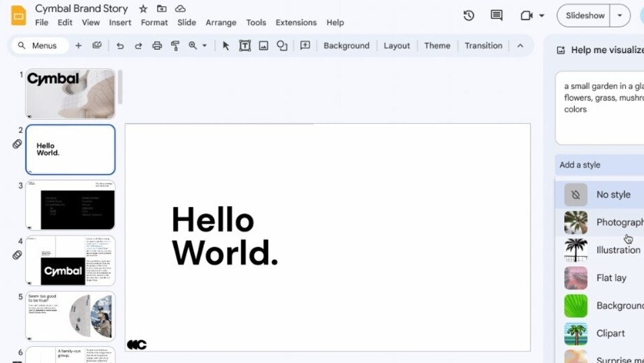Open the shapes tool
Viewport: 644px width, 363px height.
point(282,46)
